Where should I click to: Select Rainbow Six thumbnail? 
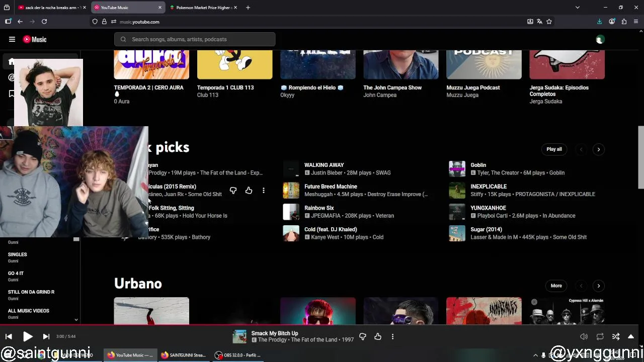tap(291, 212)
